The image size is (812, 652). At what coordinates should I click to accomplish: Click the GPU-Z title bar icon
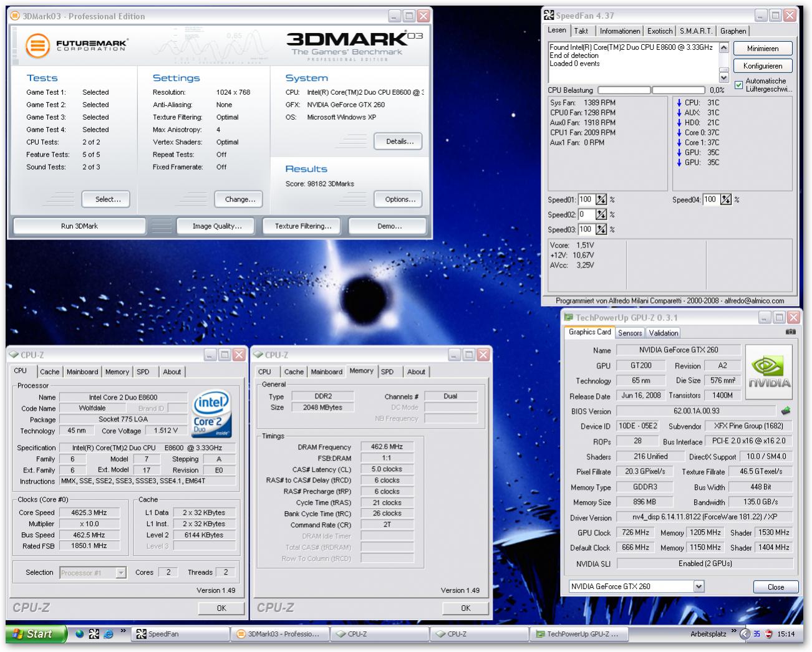(x=569, y=318)
